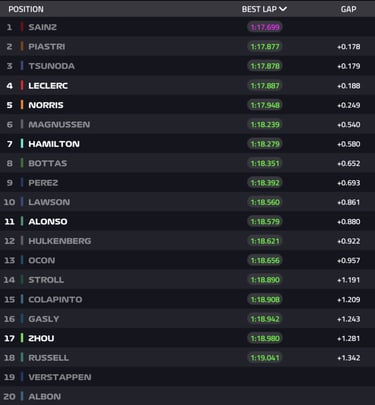The image size is (375, 405).
Task: Select the Alonso row in eleventh
Action: tap(187, 221)
